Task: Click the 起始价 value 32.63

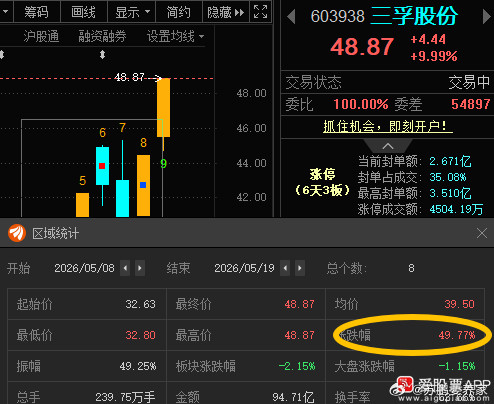Action: [140, 304]
